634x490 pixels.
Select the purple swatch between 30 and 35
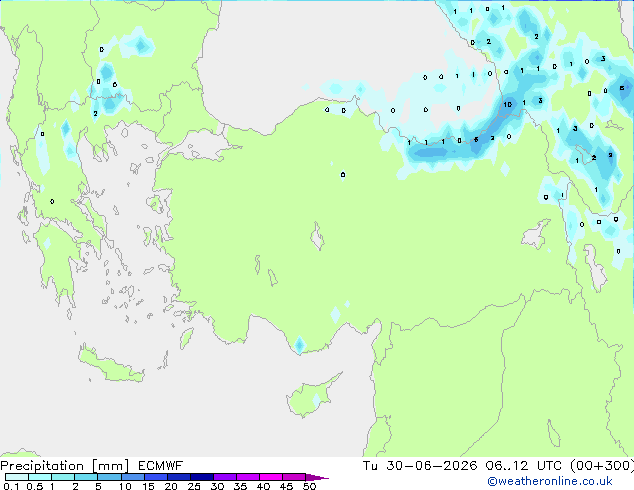tap(224, 477)
